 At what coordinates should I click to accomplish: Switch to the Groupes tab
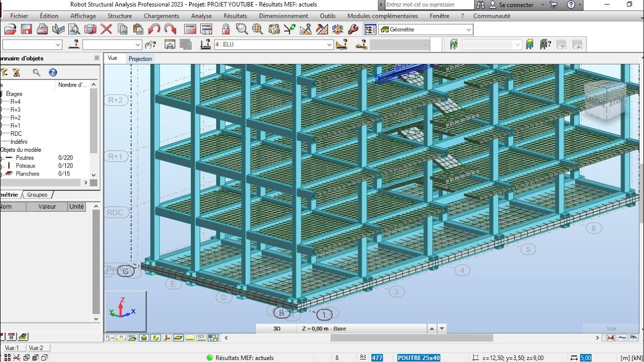(x=37, y=195)
